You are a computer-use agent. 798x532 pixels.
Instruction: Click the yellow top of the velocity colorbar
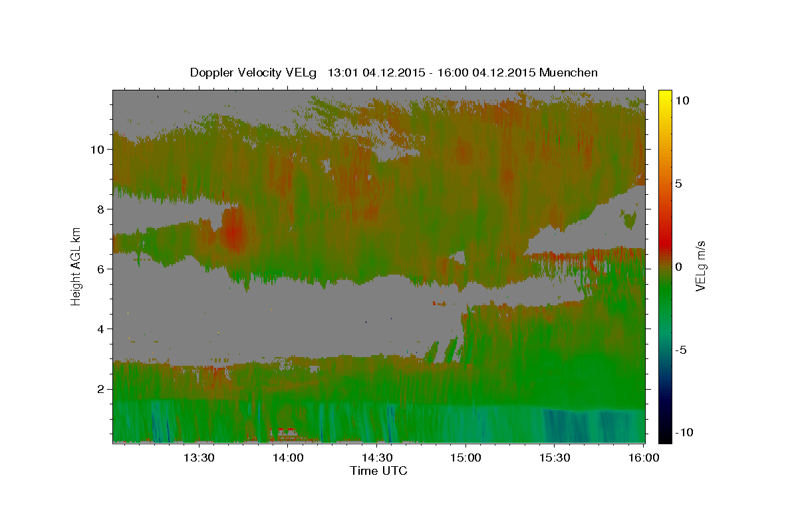tap(665, 94)
